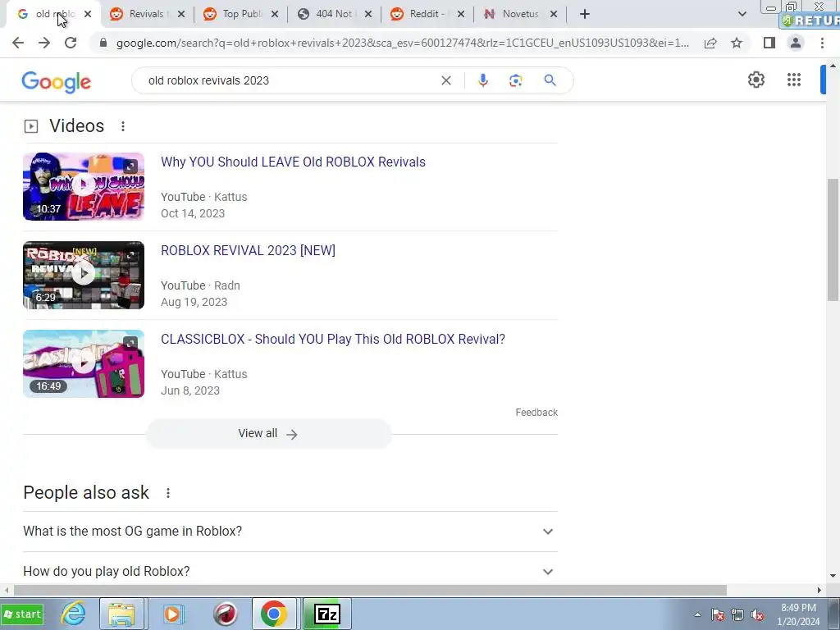Close the 404 Not Found tab
Viewport: 840px width, 630px height.
[x=368, y=15]
